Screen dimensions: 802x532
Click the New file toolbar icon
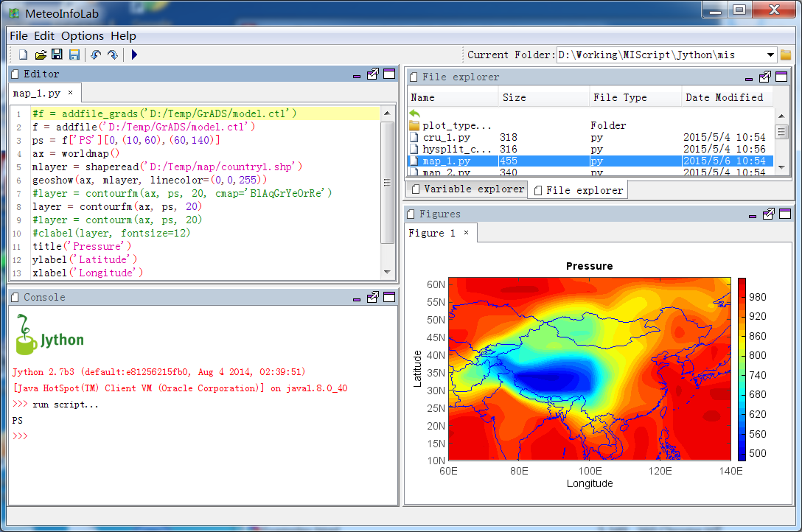point(23,55)
